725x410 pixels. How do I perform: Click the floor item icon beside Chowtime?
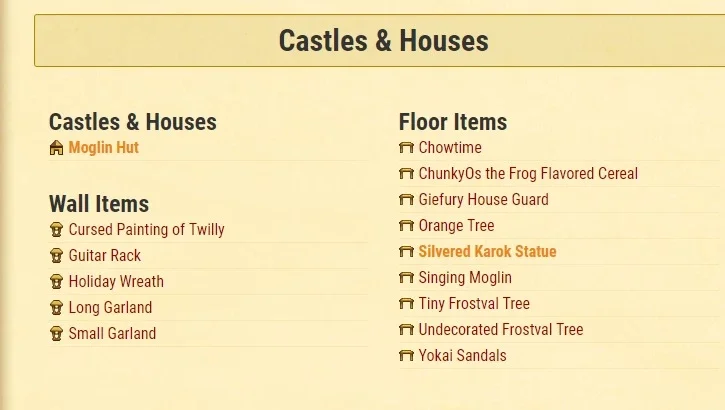[x=406, y=148]
